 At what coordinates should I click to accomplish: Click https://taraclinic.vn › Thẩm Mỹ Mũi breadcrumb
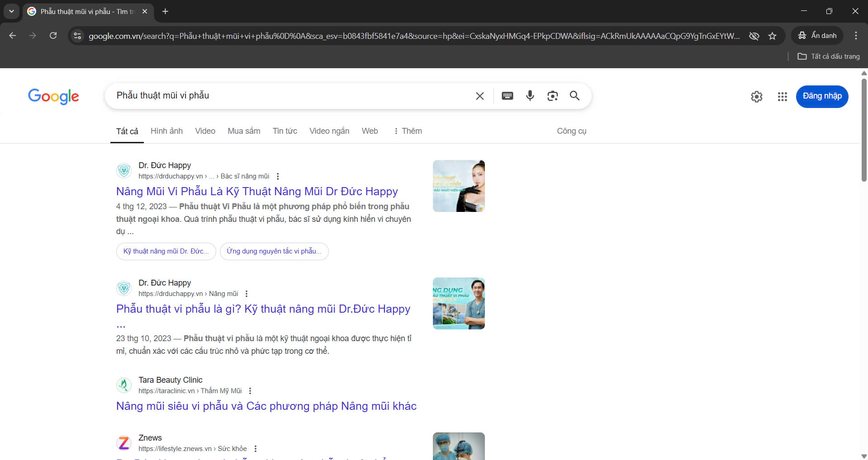[x=190, y=391]
